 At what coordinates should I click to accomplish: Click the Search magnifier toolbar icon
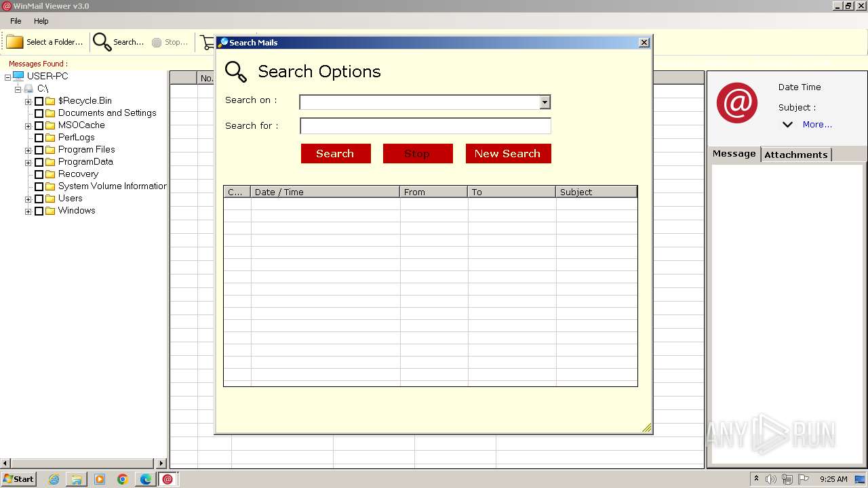coord(102,42)
